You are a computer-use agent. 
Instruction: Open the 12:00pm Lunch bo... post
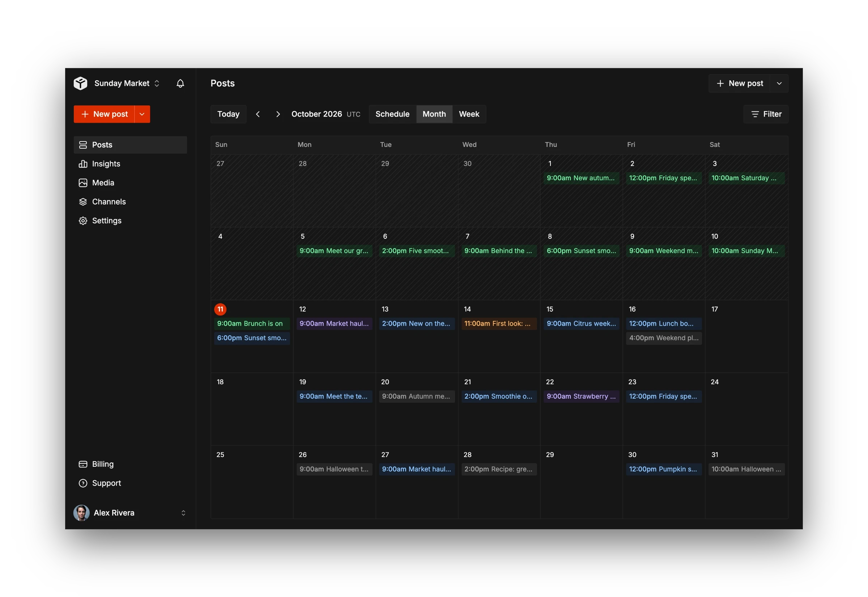tap(664, 323)
